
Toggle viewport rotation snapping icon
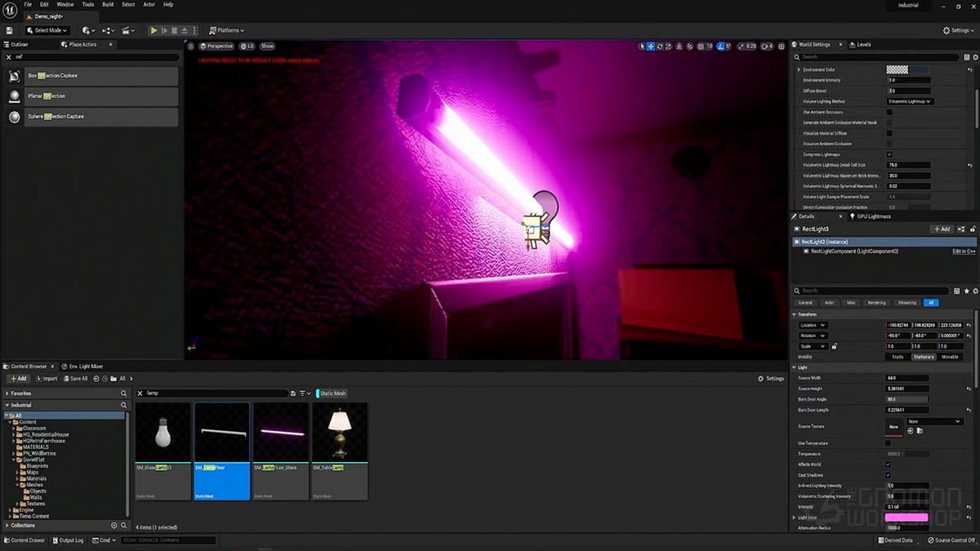721,46
